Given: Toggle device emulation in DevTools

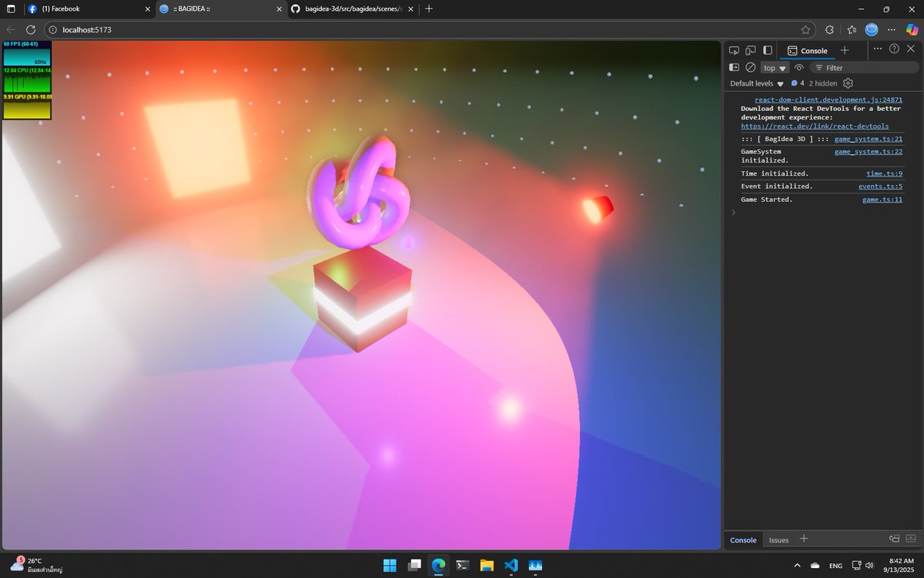Looking at the screenshot, I should tap(751, 50).
